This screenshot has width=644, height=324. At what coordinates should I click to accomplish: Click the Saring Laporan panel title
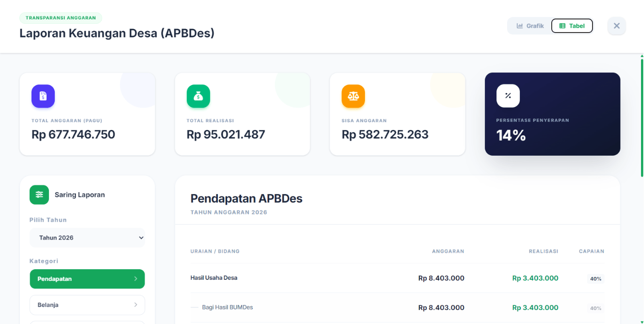(x=80, y=195)
